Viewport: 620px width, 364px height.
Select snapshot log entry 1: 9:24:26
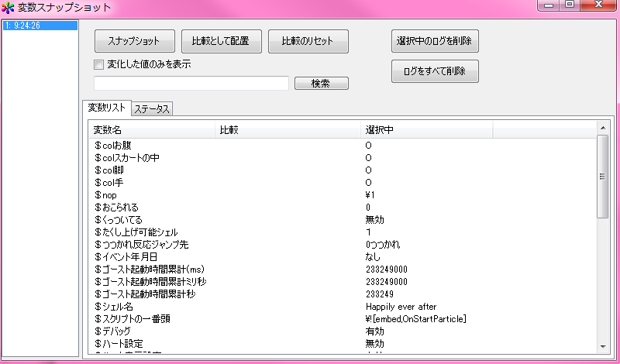click(40, 26)
